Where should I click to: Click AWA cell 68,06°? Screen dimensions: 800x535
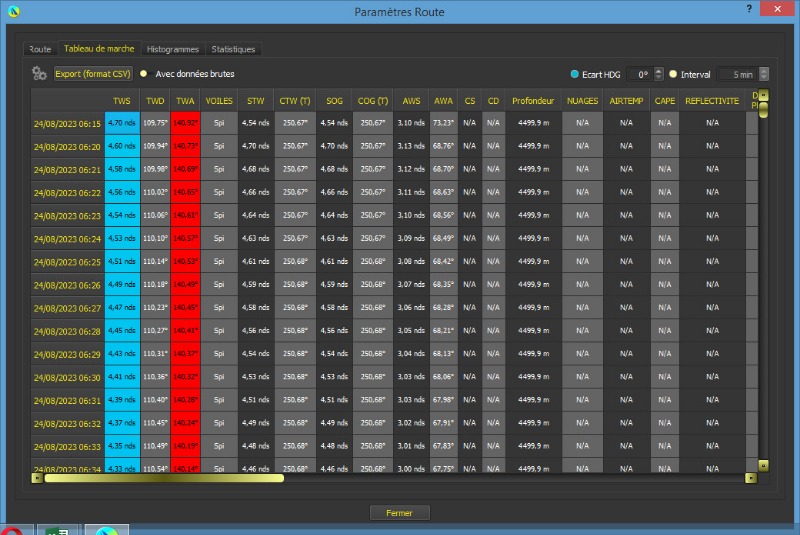[x=443, y=377]
